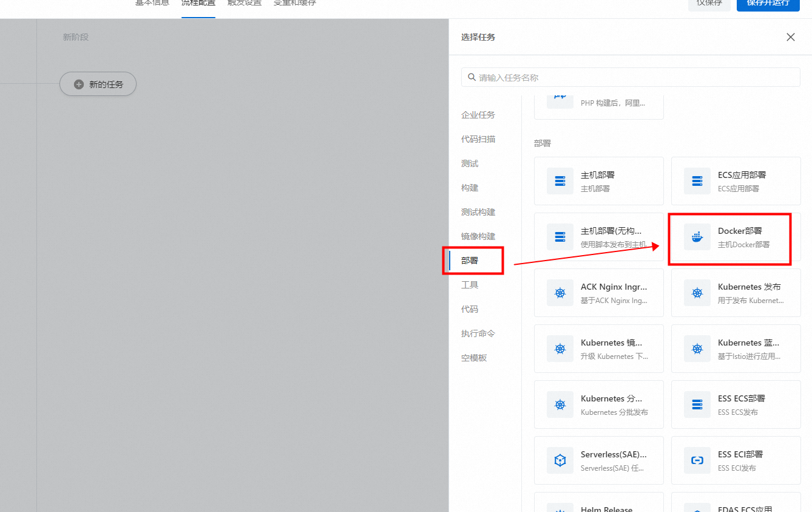Image resolution: width=812 pixels, height=512 pixels.
Task: Click the ACK Nginx Ingress helm icon
Action: 560,293
